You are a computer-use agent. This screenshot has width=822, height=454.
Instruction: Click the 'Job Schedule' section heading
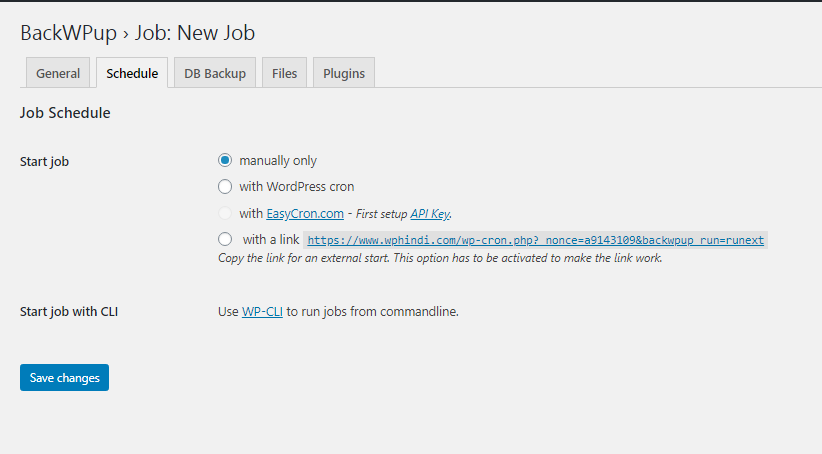[x=65, y=113]
